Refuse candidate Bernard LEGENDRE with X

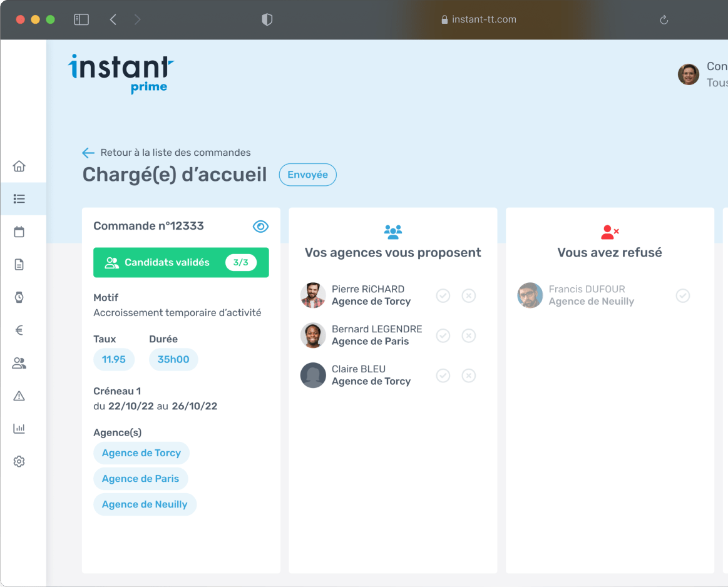469,336
